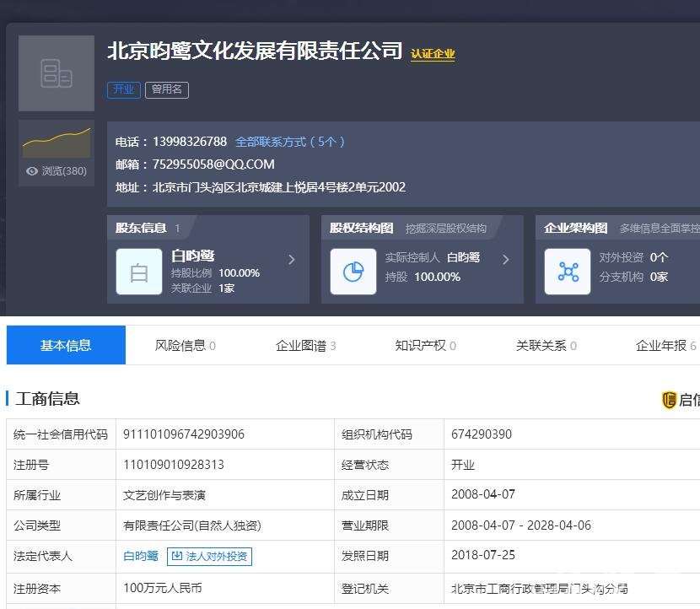700x609 pixels.
Task: Click the 对外投资 0个 entry
Action: coord(633,257)
